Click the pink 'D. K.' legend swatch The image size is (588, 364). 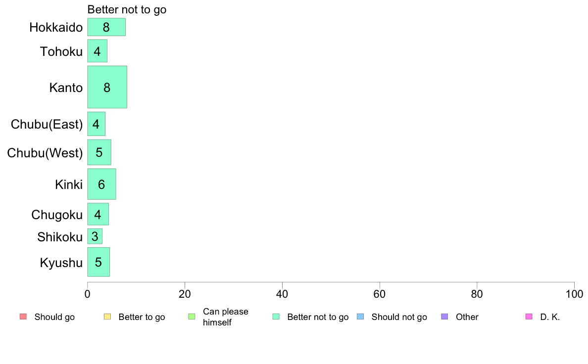pyautogui.click(x=529, y=317)
